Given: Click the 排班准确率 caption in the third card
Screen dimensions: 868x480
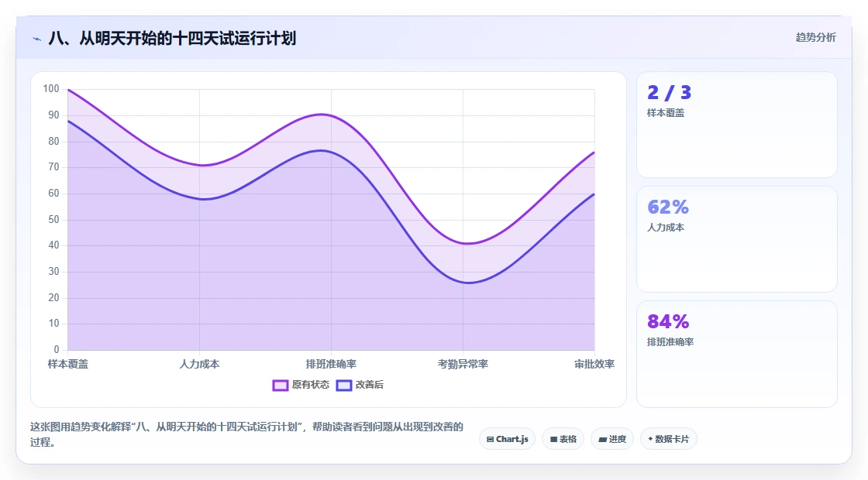Looking at the screenshot, I should click(670, 341).
